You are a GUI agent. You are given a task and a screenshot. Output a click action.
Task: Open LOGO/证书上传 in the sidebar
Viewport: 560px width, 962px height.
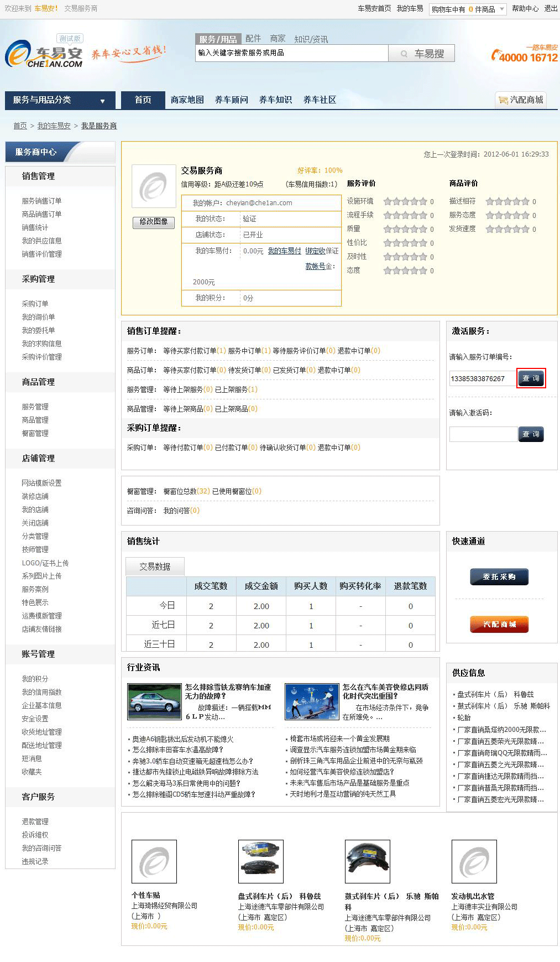pos(45,563)
